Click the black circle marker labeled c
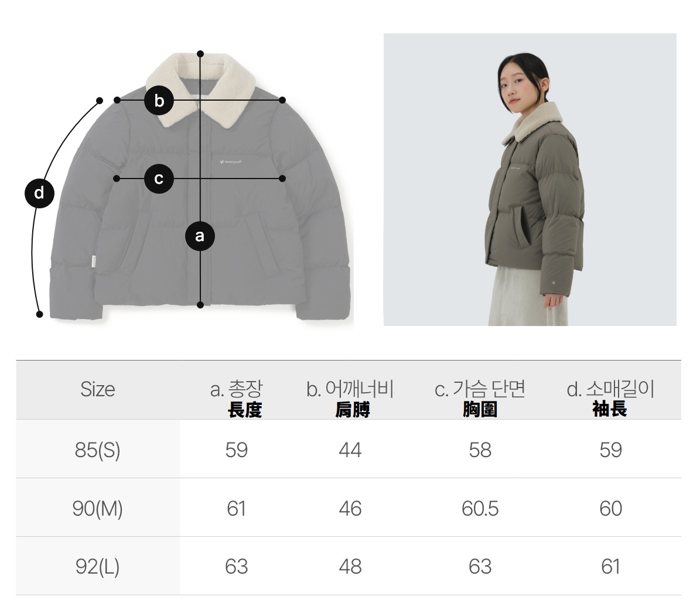Image resolution: width=700 pixels, height=614 pixels. click(x=159, y=179)
